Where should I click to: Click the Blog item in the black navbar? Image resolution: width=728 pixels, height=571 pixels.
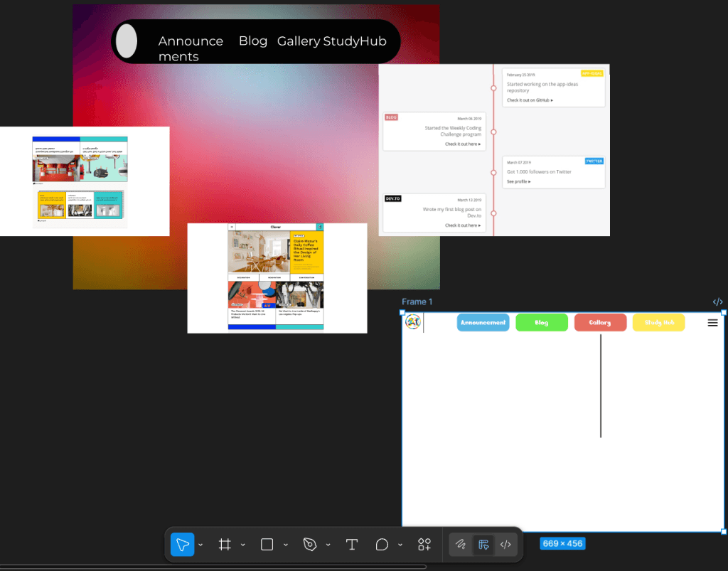[253, 41]
